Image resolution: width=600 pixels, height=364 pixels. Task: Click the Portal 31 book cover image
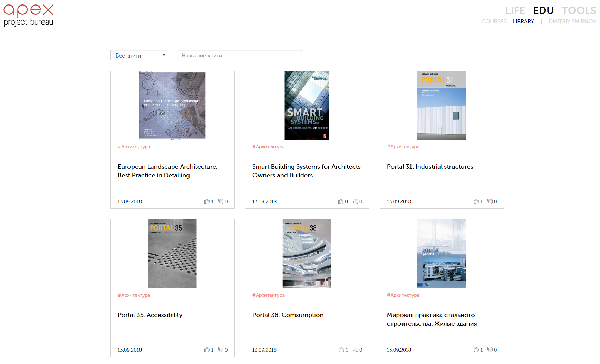442,105
